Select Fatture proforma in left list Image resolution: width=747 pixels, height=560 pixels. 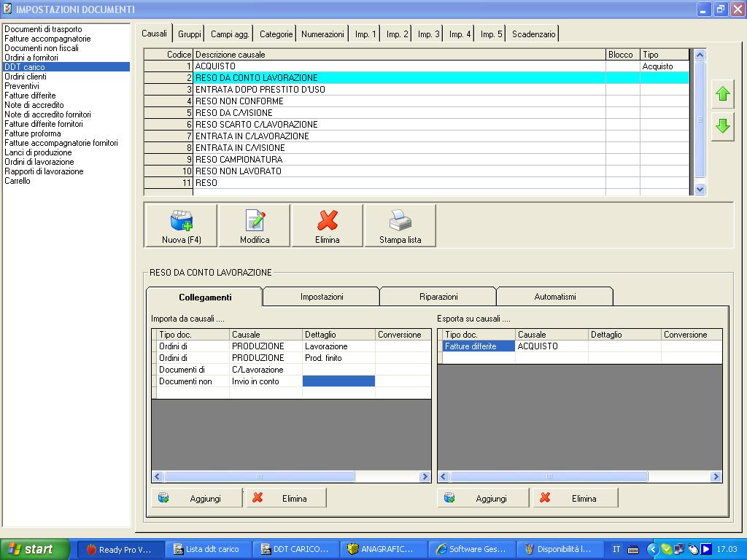33,133
